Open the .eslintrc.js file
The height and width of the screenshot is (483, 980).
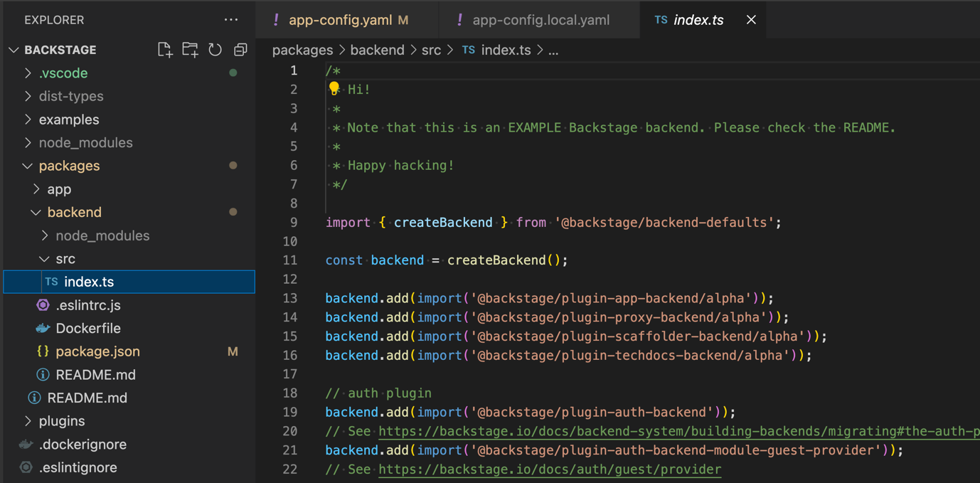(87, 305)
